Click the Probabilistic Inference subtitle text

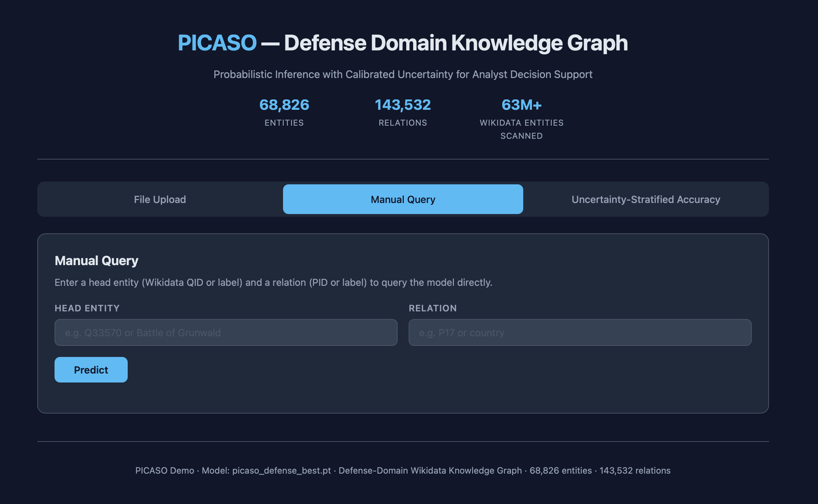(403, 74)
